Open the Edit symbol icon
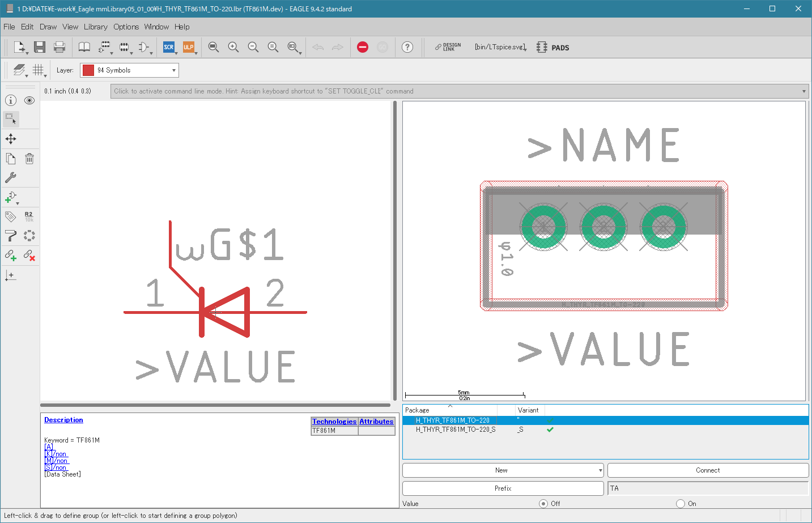The image size is (812, 523). (x=144, y=47)
